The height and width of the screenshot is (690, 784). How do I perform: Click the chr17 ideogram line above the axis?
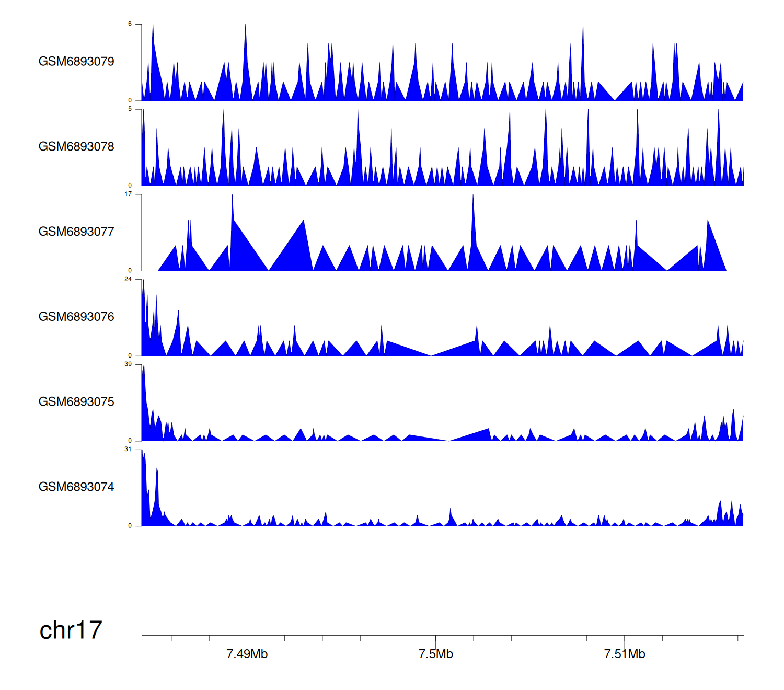(442, 624)
